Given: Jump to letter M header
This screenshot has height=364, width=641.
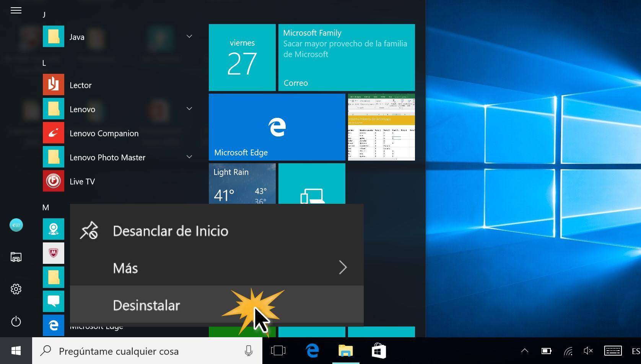Looking at the screenshot, I should coord(46,207).
